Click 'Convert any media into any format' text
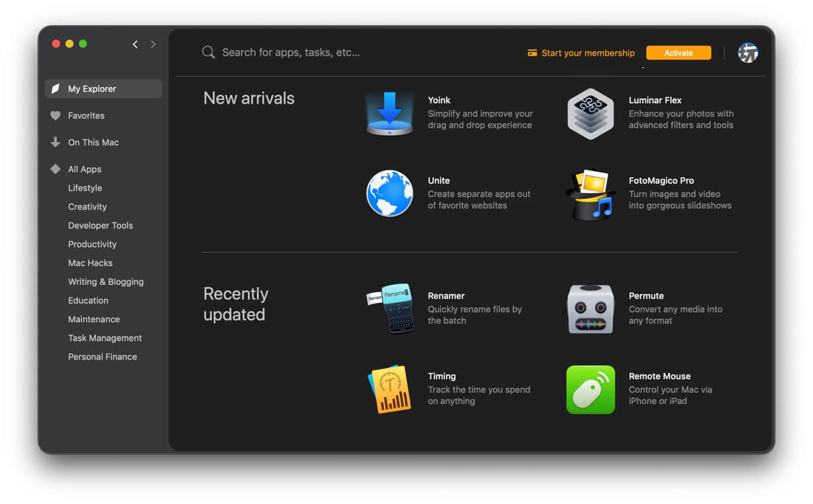The width and height of the screenshot is (813, 504). pyautogui.click(x=676, y=315)
